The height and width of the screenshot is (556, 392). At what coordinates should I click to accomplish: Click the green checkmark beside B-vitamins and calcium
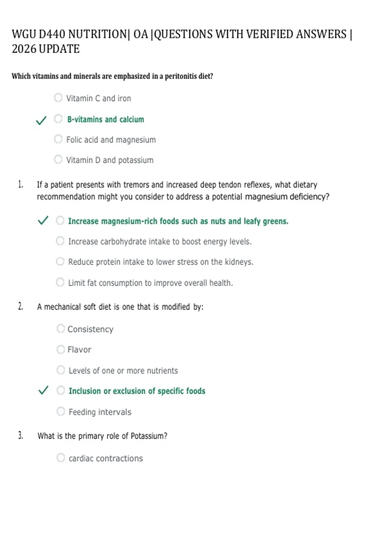[41, 120]
